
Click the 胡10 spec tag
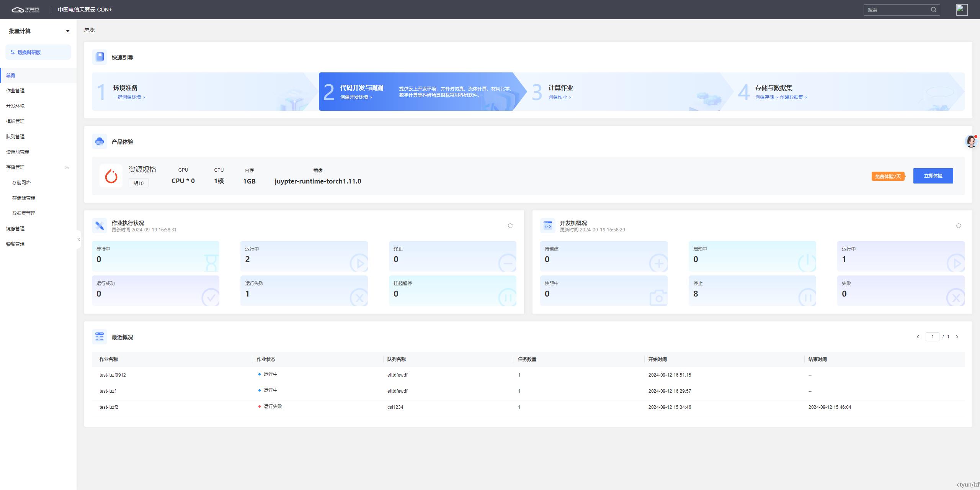[138, 183]
